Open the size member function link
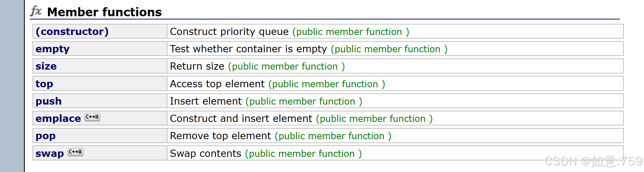Screen dimensions: 644x172 click(x=46, y=66)
